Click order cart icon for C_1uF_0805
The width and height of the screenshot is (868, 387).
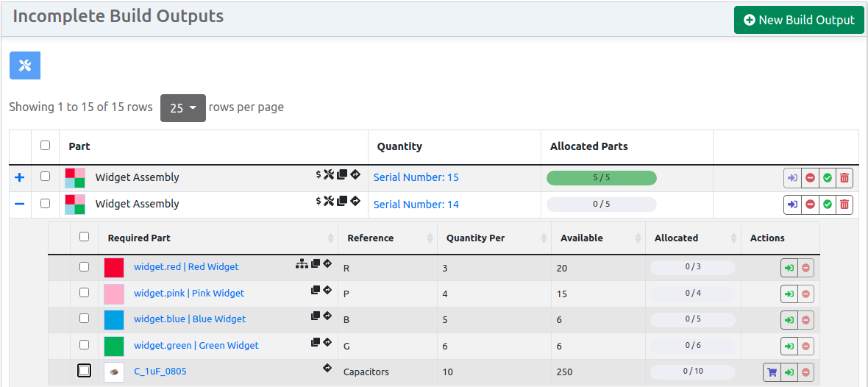(772, 372)
